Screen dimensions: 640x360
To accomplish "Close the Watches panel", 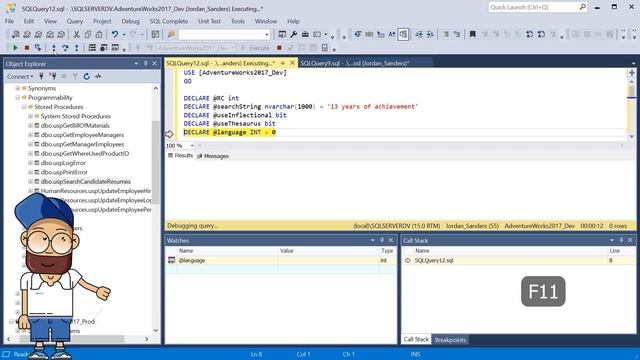I will click(x=391, y=240).
